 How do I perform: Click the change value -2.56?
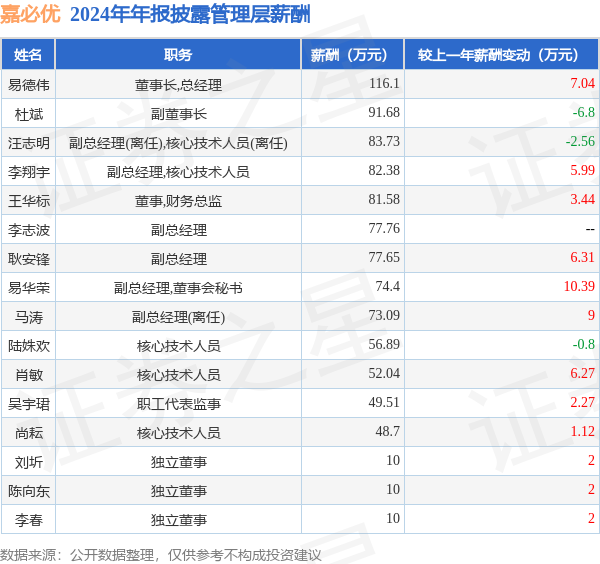pos(580,141)
